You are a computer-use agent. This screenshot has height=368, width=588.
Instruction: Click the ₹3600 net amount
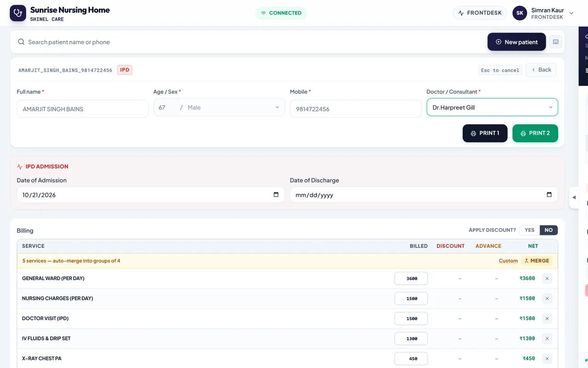pyautogui.click(x=527, y=278)
